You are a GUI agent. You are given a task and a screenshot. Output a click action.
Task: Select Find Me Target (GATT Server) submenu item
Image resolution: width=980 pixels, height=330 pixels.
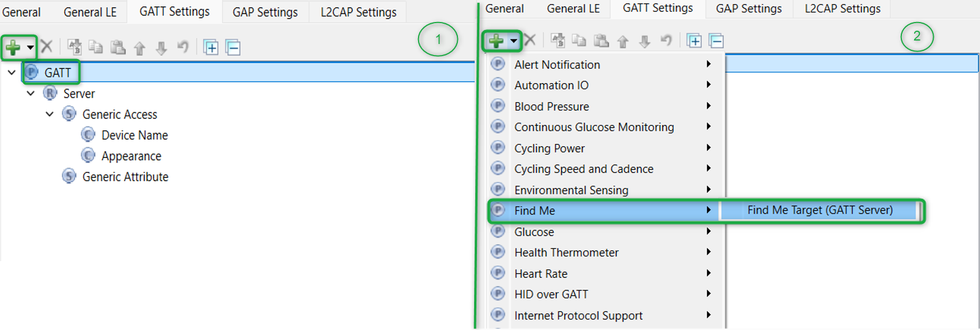click(x=819, y=210)
